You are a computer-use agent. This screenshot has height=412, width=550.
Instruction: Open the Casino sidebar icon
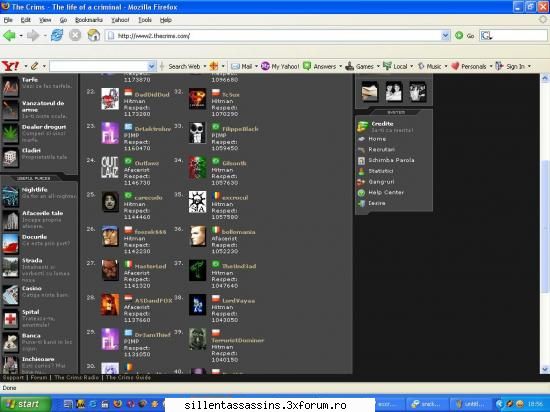click(x=10, y=295)
